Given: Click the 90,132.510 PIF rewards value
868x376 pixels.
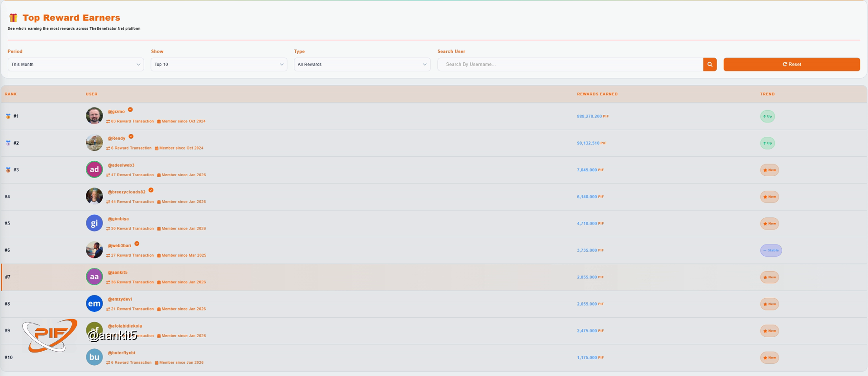Looking at the screenshot, I should tap(591, 143).
